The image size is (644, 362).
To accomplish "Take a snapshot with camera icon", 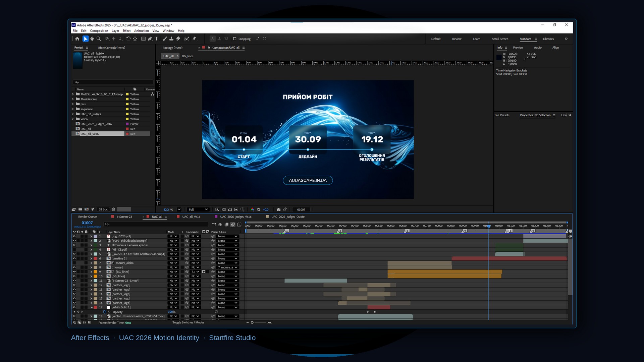I will [278, 209].
